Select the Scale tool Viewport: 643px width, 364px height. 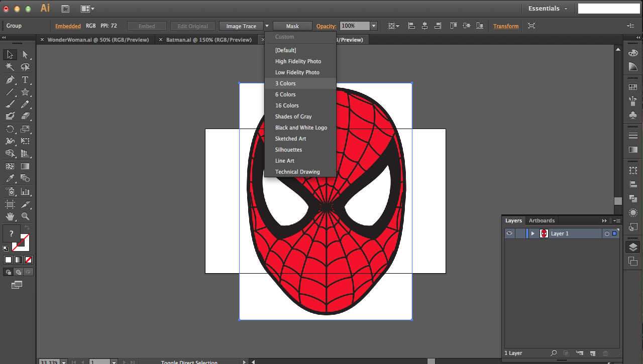[x=25, y=129]
